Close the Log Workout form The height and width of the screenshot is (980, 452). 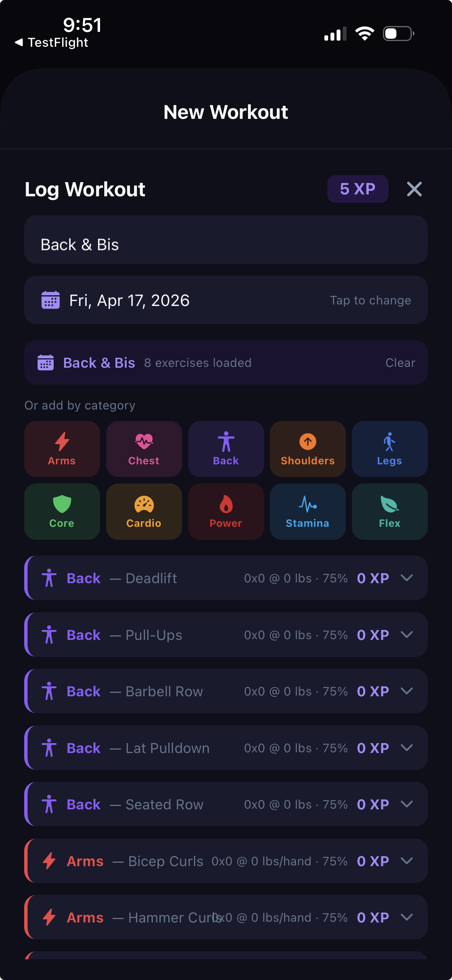[414, 189]
